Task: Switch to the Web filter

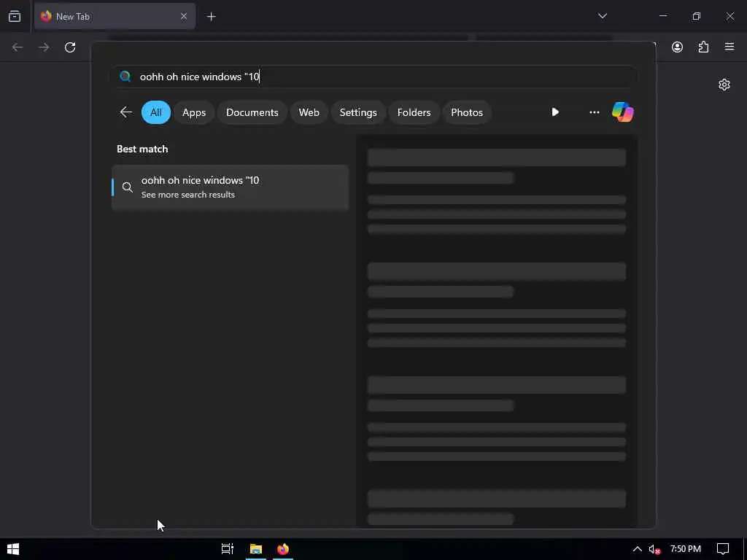Action: 309,112
